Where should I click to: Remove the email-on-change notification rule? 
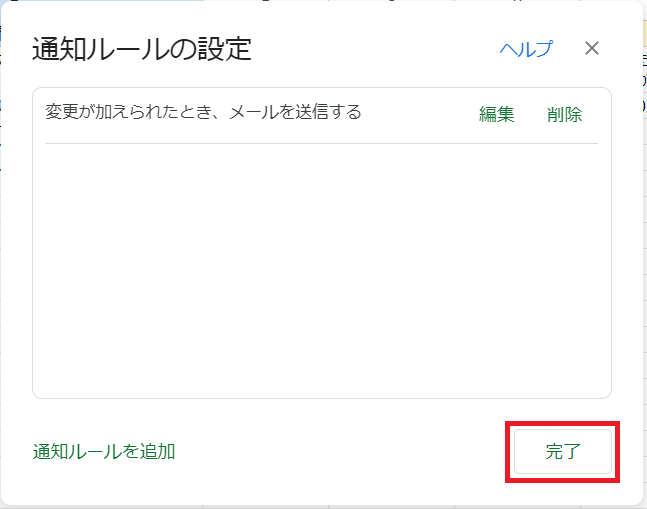[565, 114]
